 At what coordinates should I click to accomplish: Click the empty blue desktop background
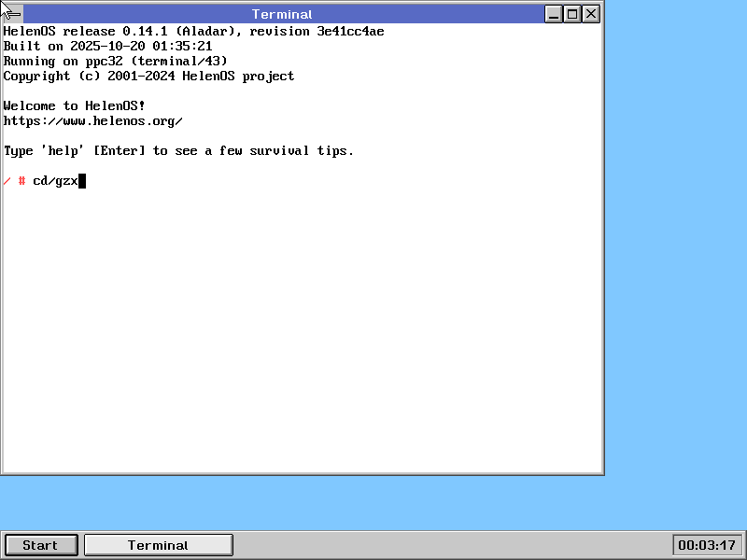tap(672, 280)
